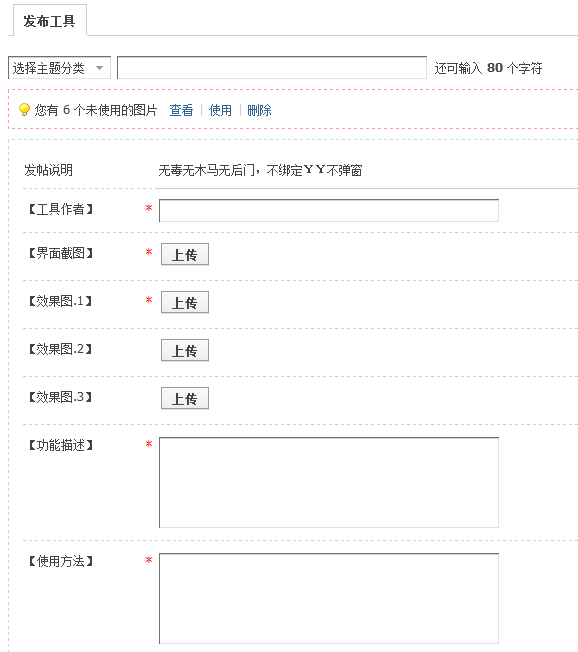Click the 无毒无木马无后门 description text
The height and width of the screenshot is (652, 578).
[260, 170]
